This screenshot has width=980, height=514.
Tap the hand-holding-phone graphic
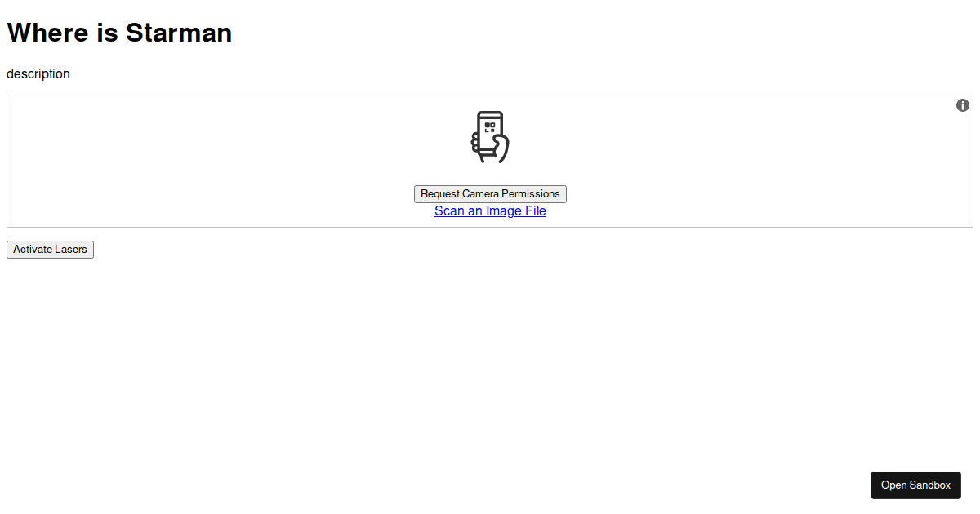(x=490, y=137)
